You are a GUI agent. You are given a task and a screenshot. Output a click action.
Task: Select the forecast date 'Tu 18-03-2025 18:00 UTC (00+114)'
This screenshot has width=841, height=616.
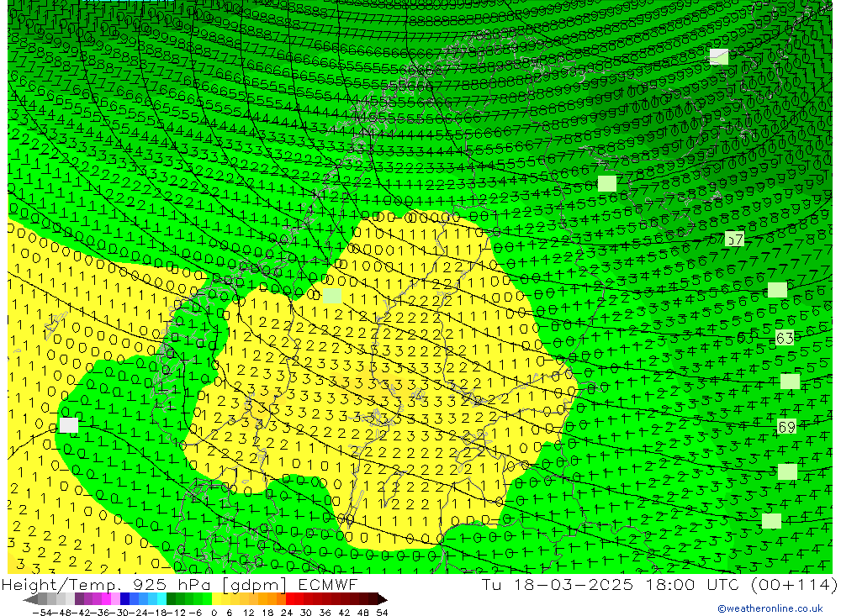659,584
